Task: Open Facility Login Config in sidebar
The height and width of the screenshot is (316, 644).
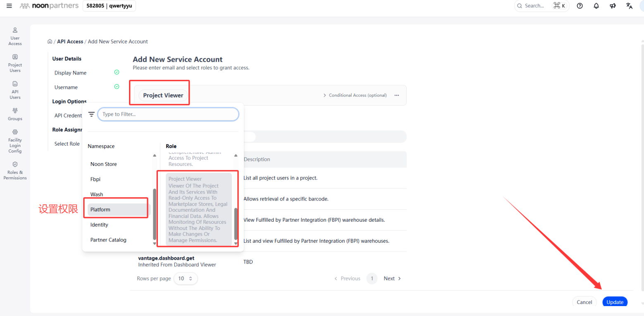Action: (15, 141)
